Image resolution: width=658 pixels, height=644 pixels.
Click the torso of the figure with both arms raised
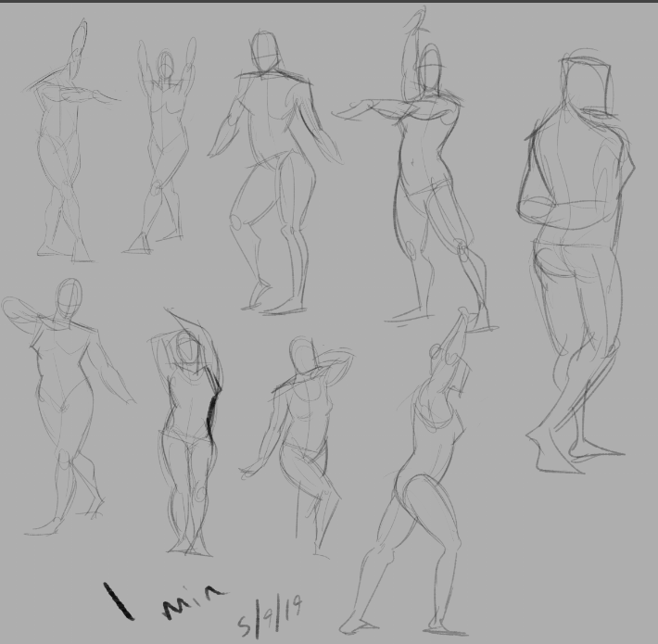click(x=167, y=116)
